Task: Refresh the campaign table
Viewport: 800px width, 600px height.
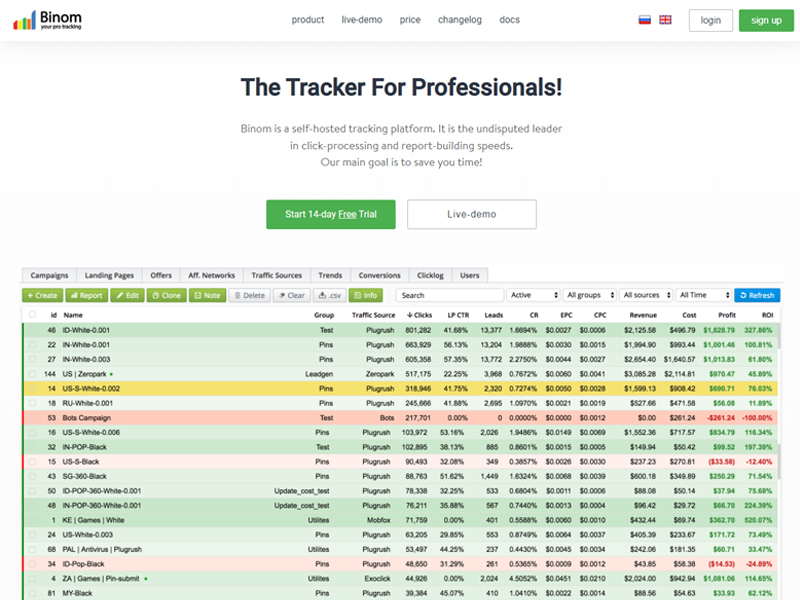Action: click(x=757, y=295)
